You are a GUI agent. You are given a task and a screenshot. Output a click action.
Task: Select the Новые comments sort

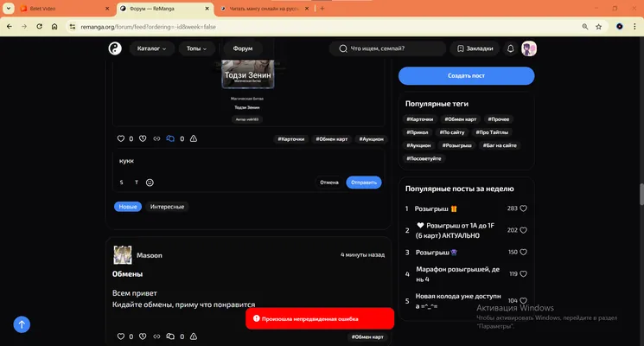click(128, 207)
